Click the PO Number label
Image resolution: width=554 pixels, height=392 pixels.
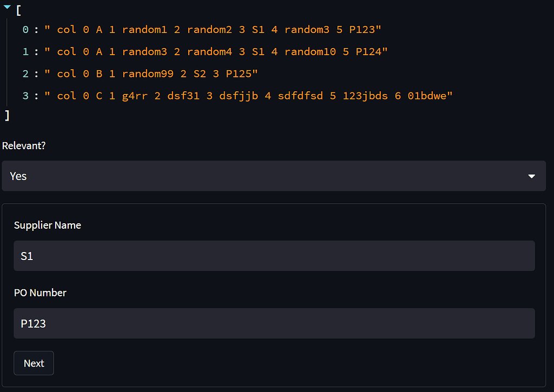[x=40, y=293]
